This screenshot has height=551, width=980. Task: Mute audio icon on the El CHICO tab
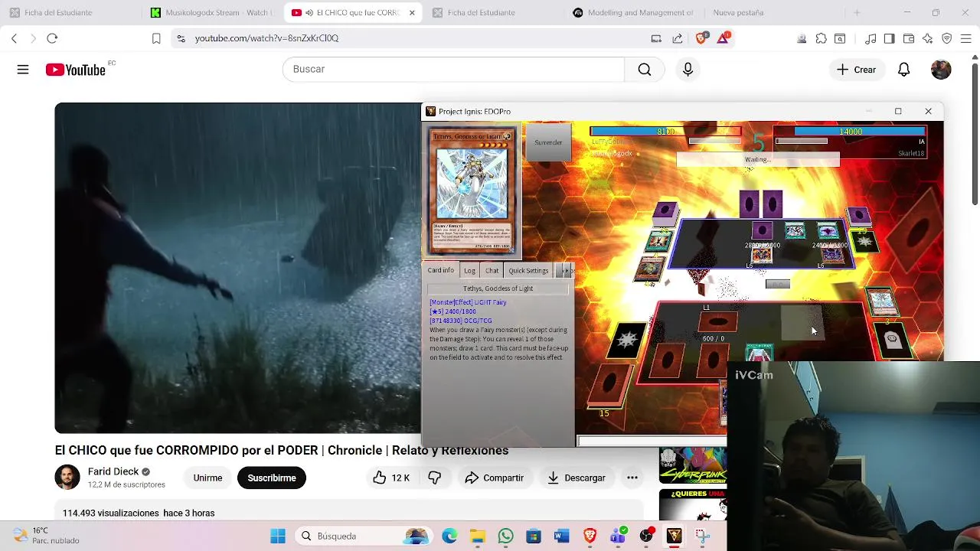[x=309, y=12]
